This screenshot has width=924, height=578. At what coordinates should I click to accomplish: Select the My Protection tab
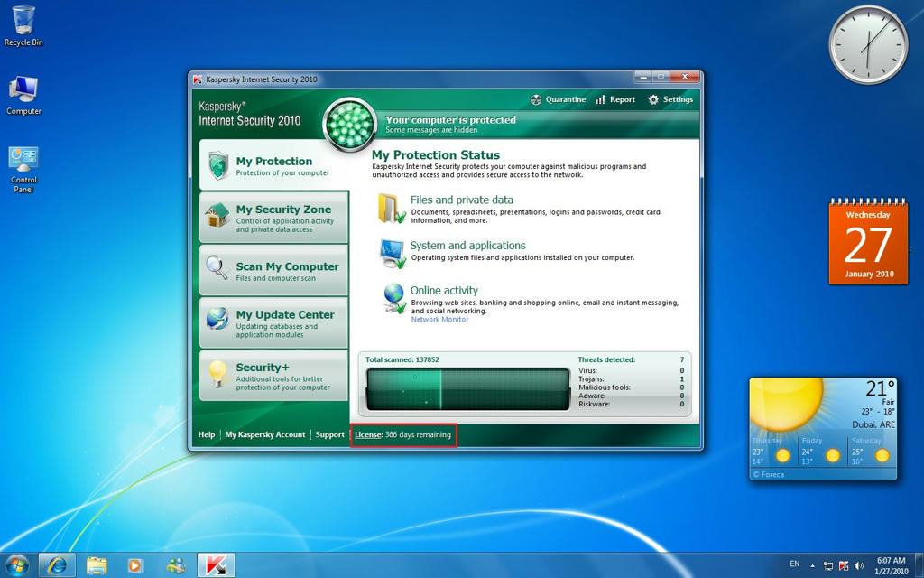pos(274,165)
